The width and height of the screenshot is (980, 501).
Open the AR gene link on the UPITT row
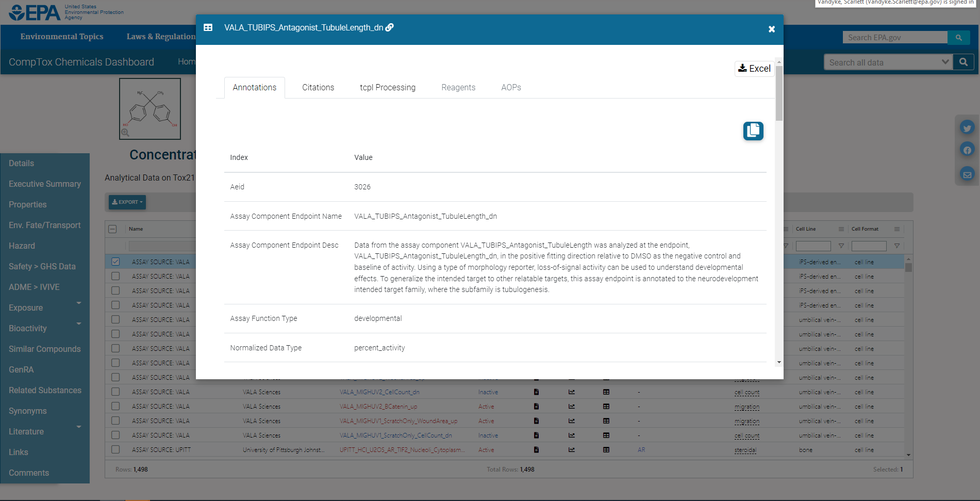641,449
